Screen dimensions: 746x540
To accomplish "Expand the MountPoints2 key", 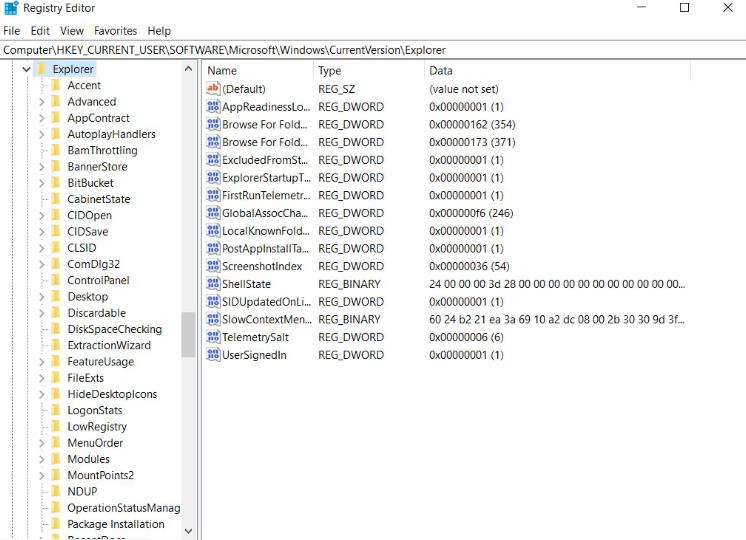I will click(41, 476).
